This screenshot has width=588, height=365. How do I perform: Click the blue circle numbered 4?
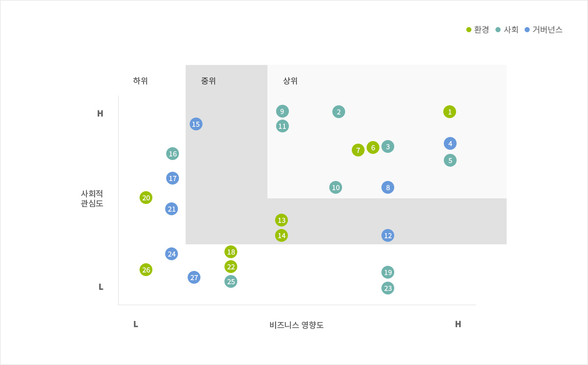click(x=450, y=143)
